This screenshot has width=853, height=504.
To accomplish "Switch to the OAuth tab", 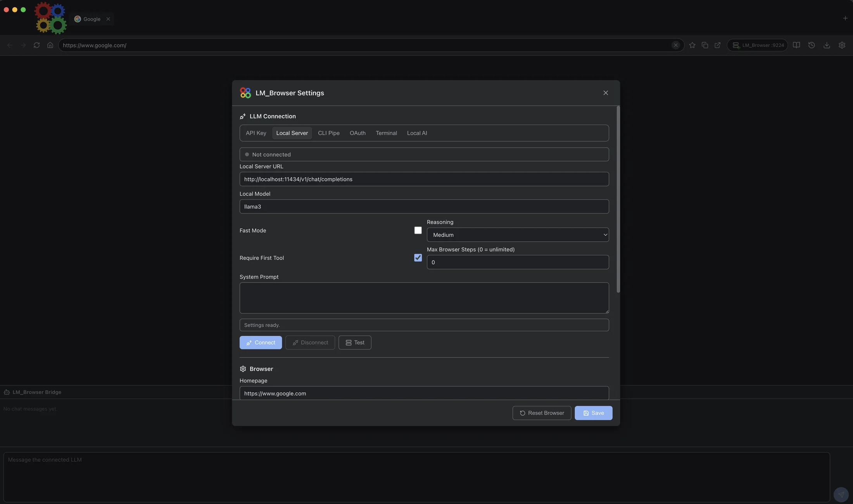I will point(357,133).
